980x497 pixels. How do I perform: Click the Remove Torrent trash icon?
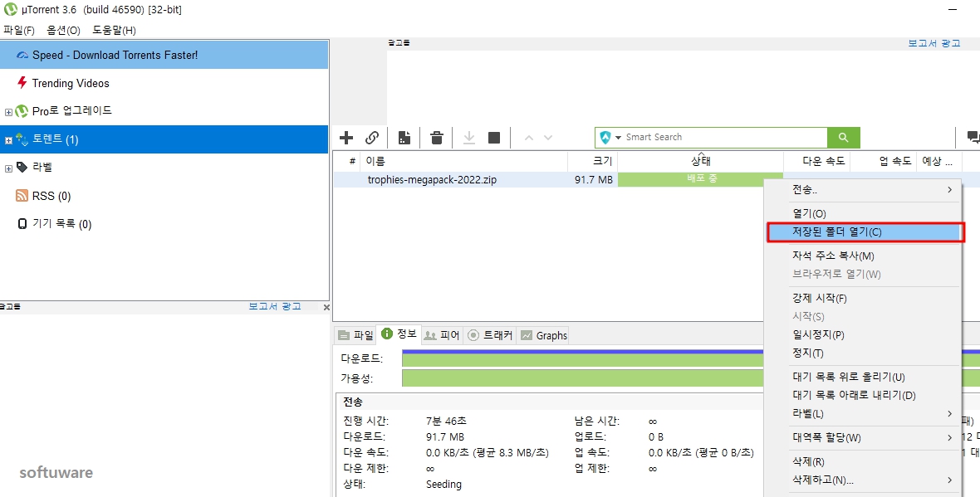click(x=437, y=138)
